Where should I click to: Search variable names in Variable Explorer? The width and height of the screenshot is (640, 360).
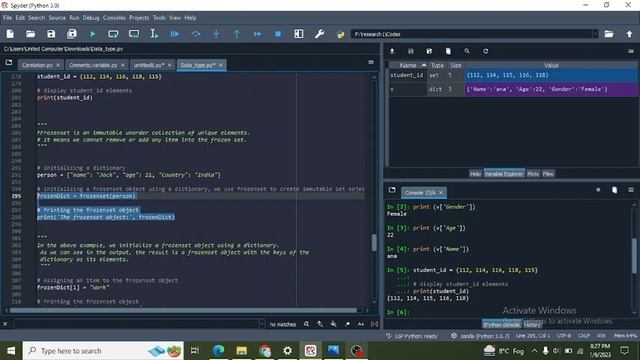tap(467, 51)
